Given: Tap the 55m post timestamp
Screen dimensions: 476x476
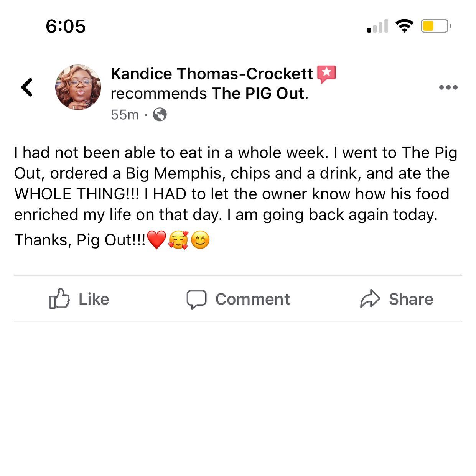Looking at the screenshot, I should click(x=125, y=115).
